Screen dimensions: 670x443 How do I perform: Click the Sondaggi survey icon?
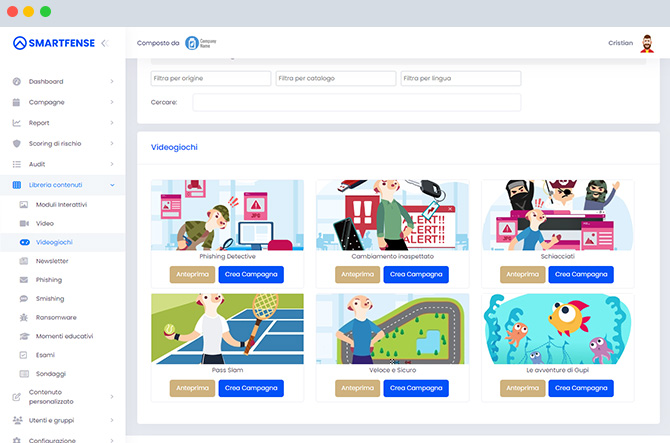click(24, 374)
